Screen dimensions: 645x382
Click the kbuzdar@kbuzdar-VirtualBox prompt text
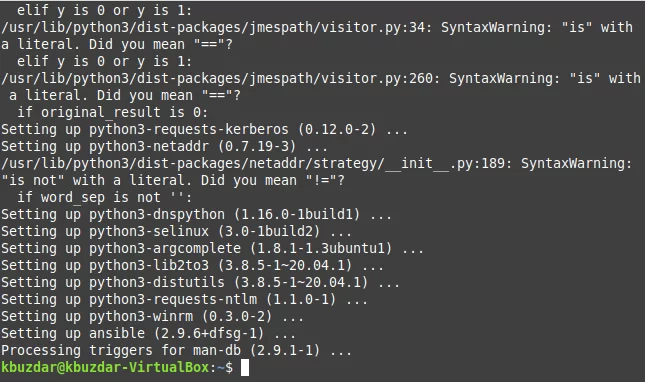pyautogui.click(x=105, y=367)
